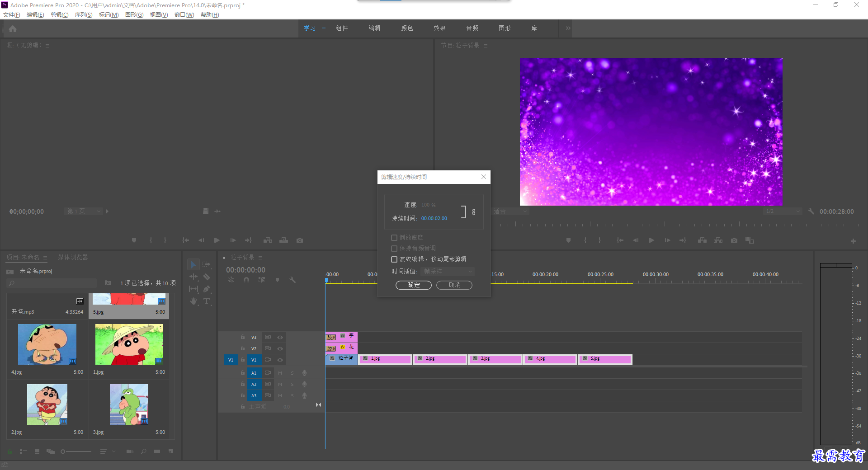Click the program monitor lift icon
Image resolution: width=868 pixels, height=470 pixels.
(702, 240)
